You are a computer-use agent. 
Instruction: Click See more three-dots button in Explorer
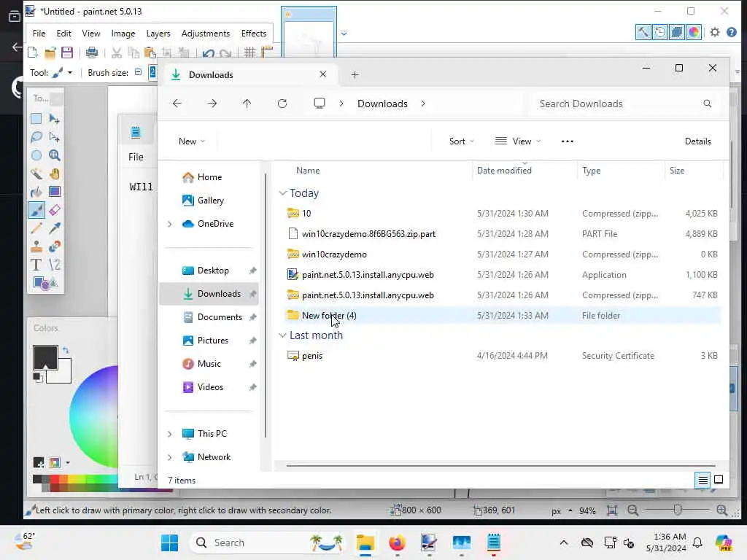[567, 141]
